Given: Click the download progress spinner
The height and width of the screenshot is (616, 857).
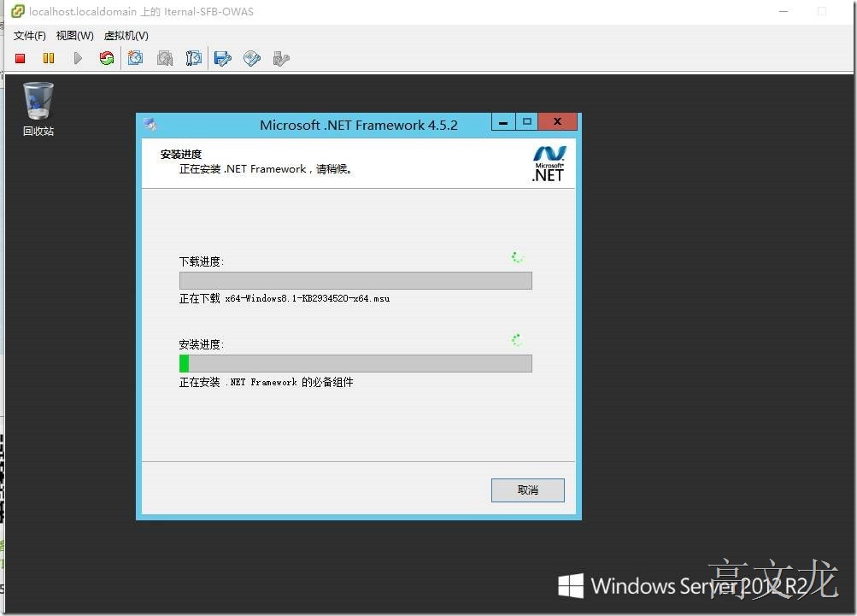Looking at the screenshot, I should 517,257.
